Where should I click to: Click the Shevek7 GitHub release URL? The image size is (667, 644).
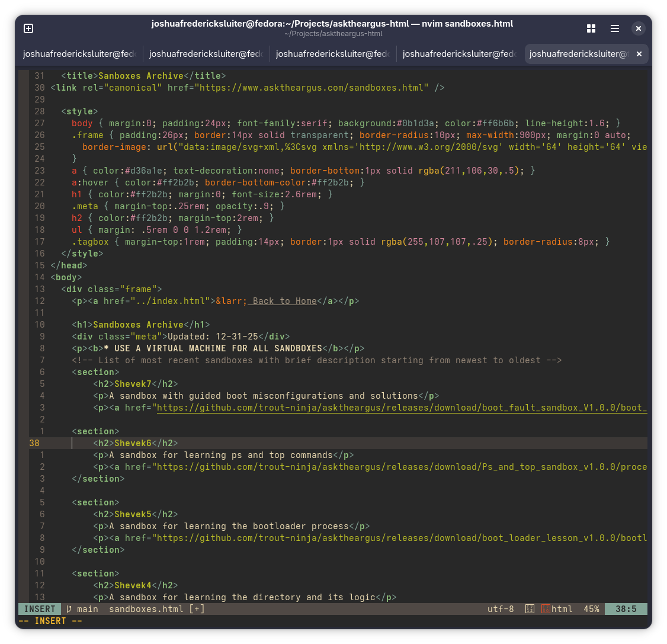401,408
